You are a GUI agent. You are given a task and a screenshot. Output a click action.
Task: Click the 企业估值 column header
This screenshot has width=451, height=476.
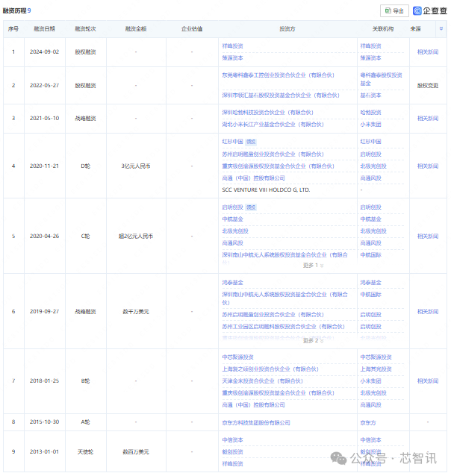[192, 29]
